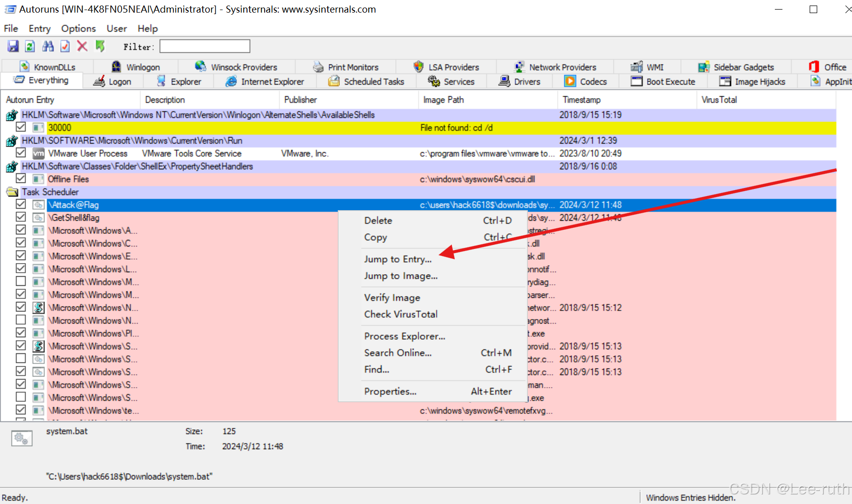Select the Task Scheduler group row
Image resolution: width=852 pixels, height=504 pixels.
pyautogui.click(x=418, y=192)
